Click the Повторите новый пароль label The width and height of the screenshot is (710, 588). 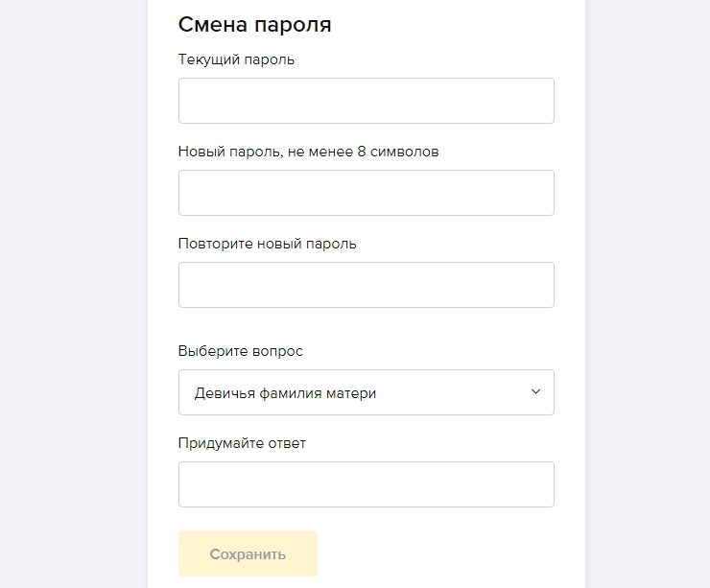pyautogui.click(x=267, y=244)
